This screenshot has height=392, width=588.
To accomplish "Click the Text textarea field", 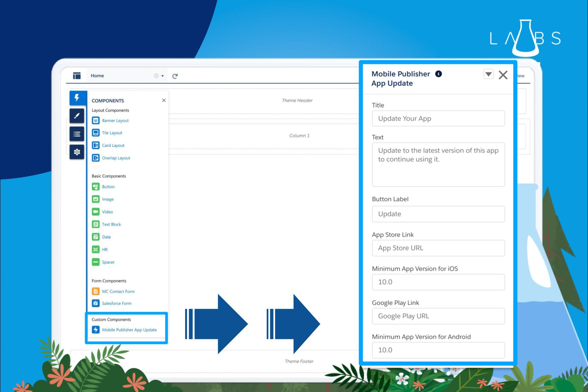I will pyautogui.click(x=438, y=165).
